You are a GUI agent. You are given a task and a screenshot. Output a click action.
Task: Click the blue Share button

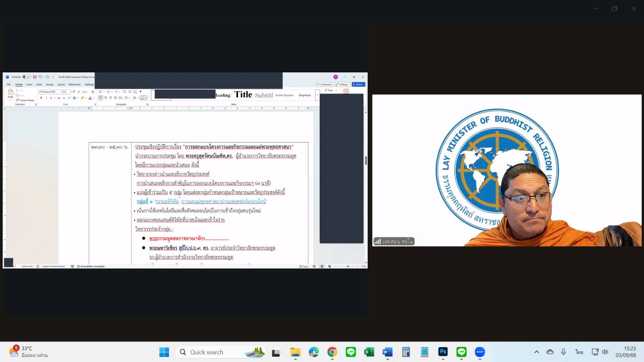359,84
